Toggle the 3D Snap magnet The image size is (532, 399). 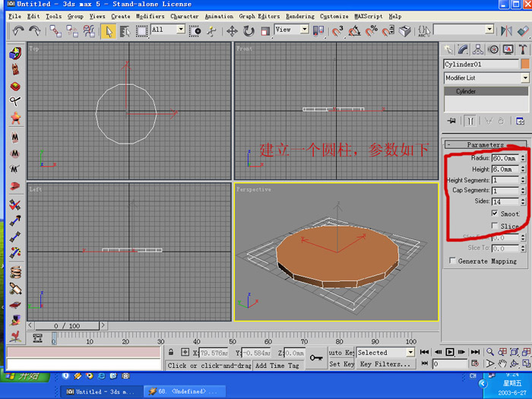pyautogui.click(x=337, y=31)
